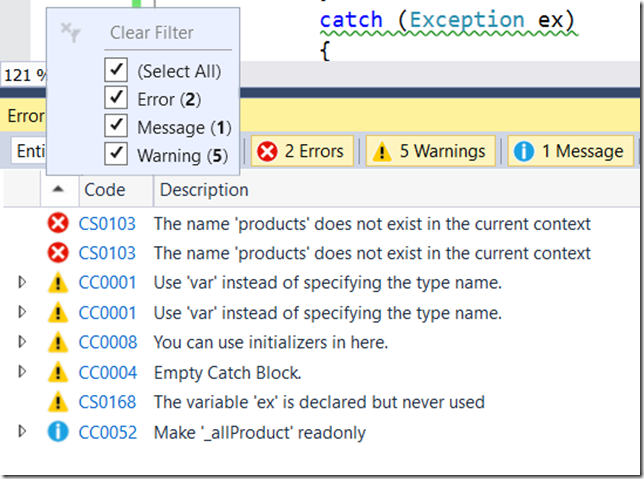Expand the CC0052 readonly message row
644x479 pixels.
[22, 431]
